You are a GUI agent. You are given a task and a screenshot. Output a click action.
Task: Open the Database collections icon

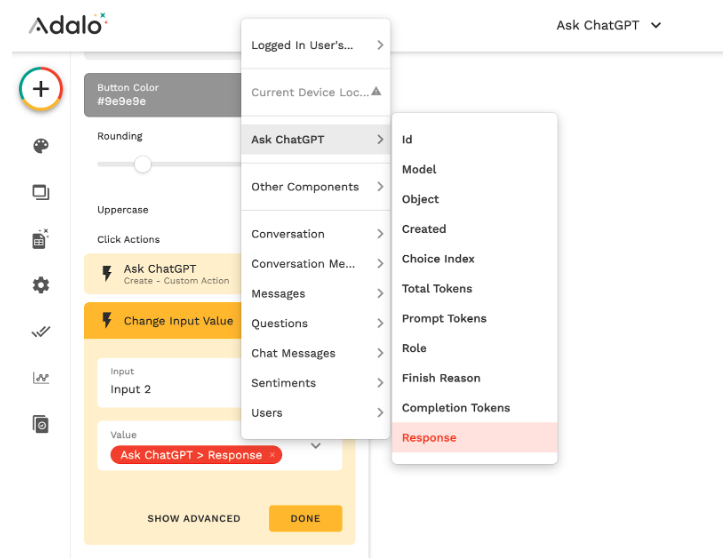tap(41, 239)
